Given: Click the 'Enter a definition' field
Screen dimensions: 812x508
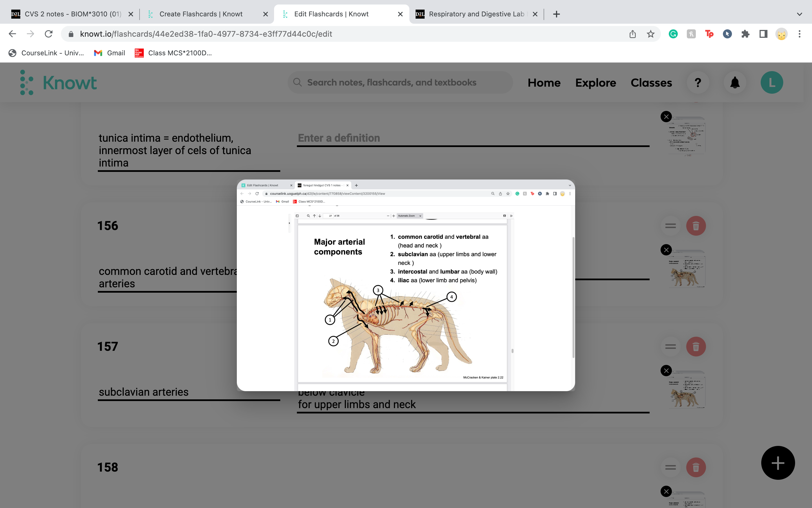Looking at the screenshot, I should [473, 138].
